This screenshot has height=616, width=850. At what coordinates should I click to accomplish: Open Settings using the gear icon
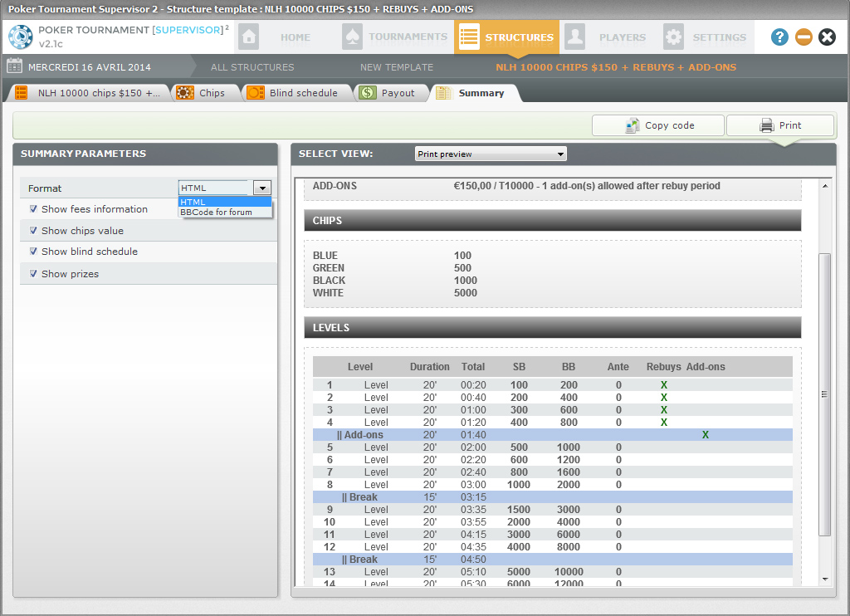pyautogui.click(x=673, y=37)
